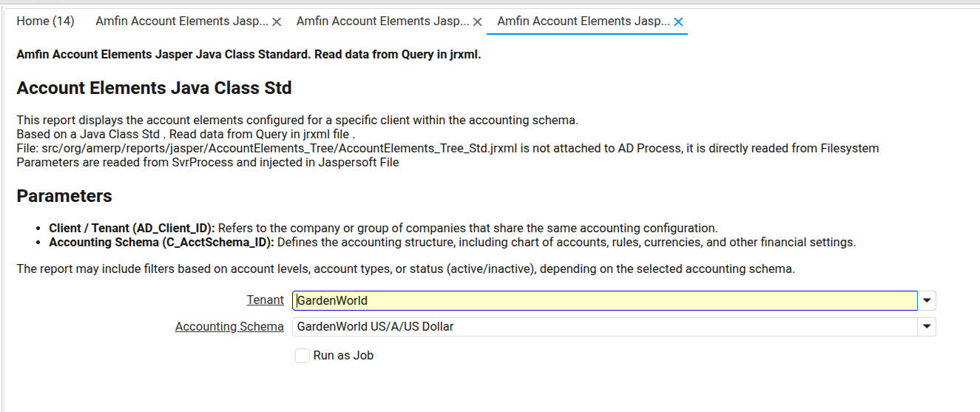Expand the Tenant dropdown arrow
The width and height of the screenshot is (980, 412).
tap(927, 300)
